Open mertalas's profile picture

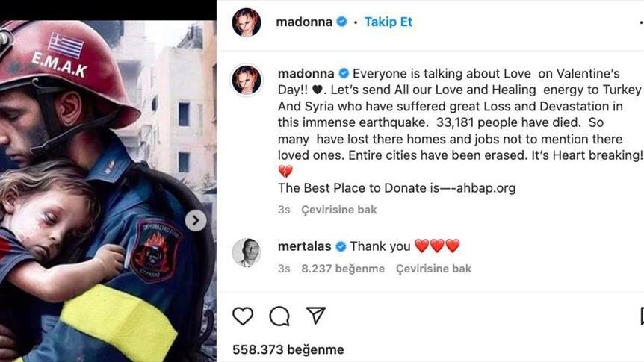[247, 252]
